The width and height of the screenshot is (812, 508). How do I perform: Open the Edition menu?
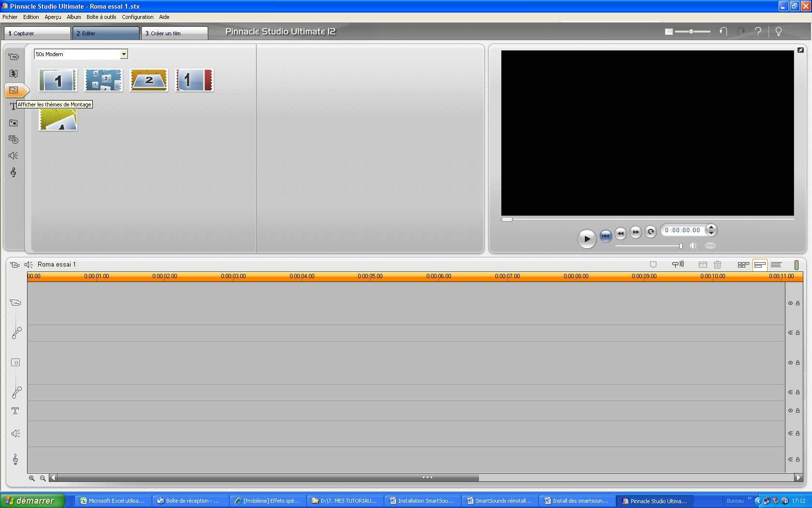pyautogui.click(x=31, y=17)
